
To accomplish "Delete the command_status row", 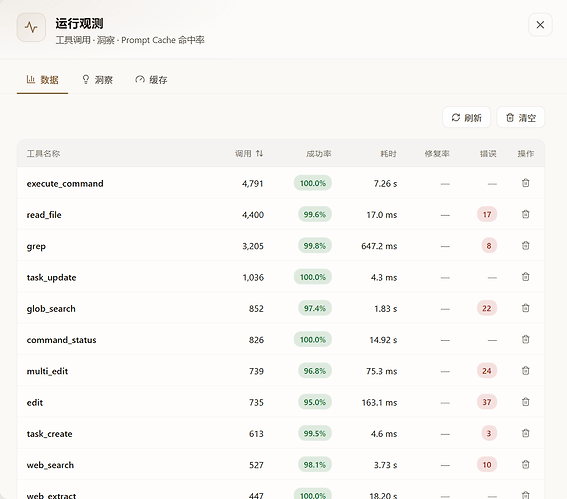I will [x=525, y=340].
